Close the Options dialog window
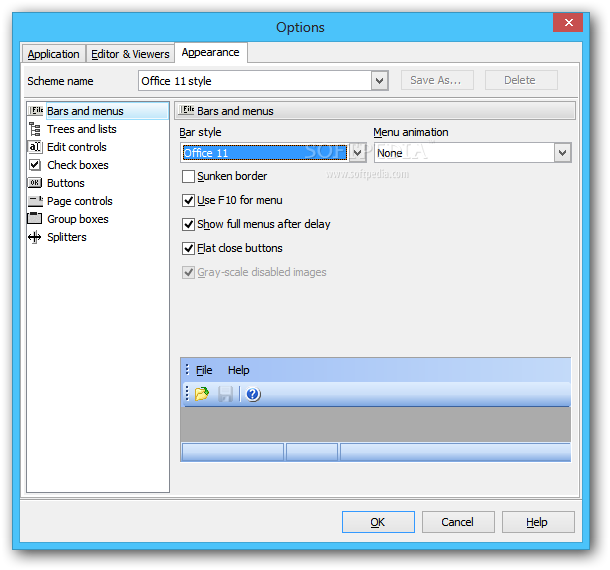Screen dimensions: 610x570 coord(568,23)
